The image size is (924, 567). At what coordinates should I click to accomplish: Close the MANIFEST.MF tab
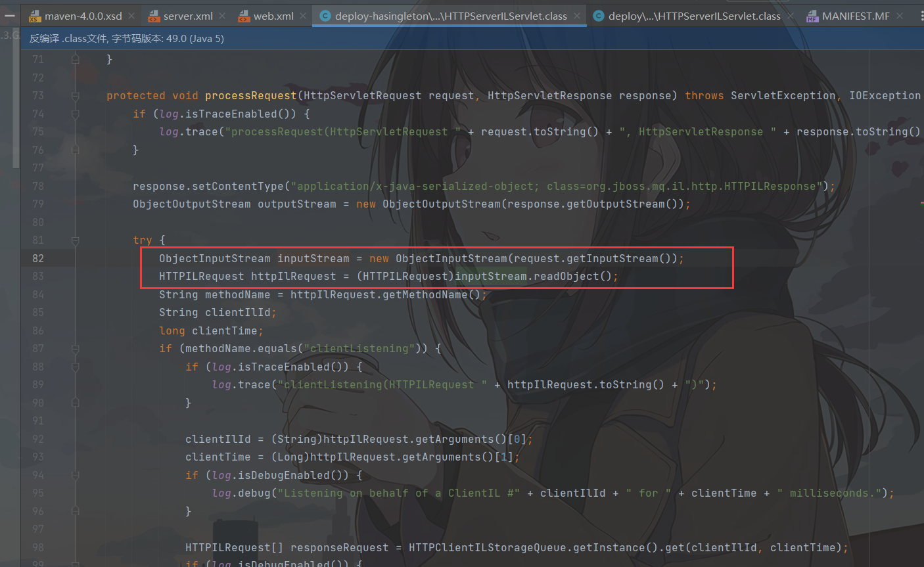900,16
